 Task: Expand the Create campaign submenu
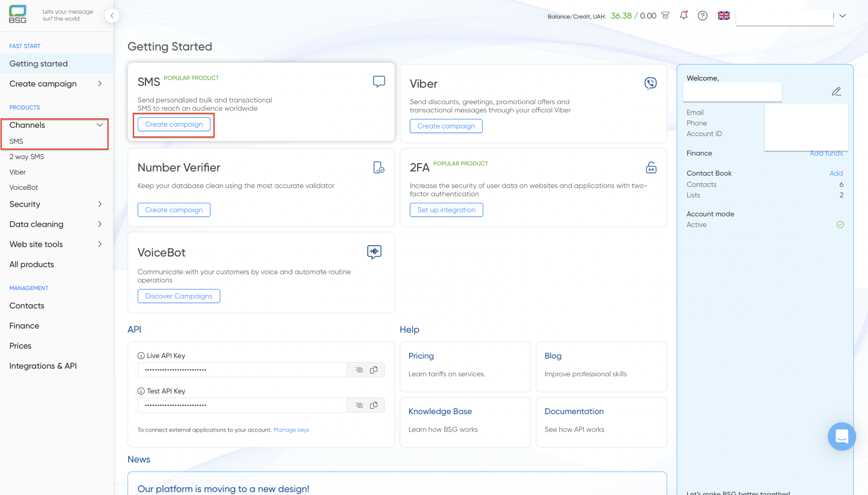pos(100,83)
